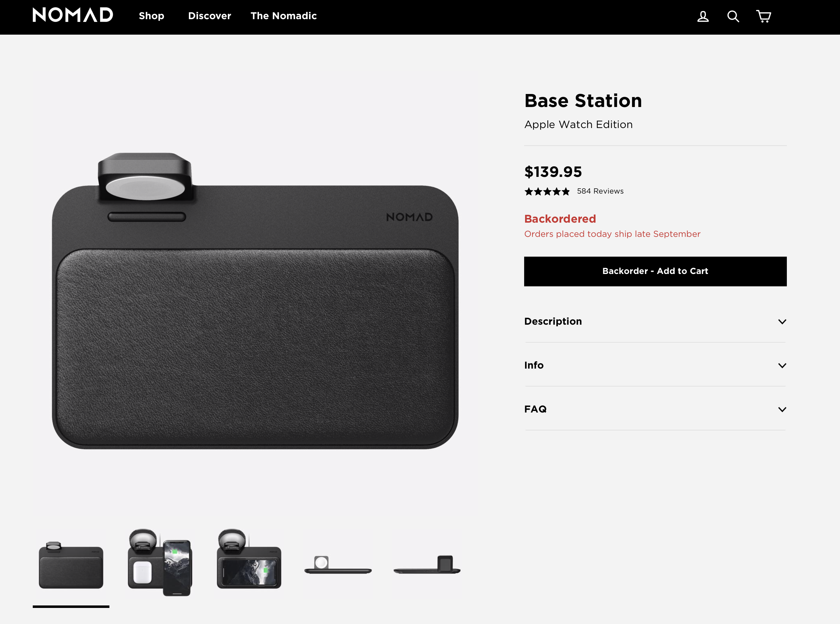This screenshot has height=624, width=840.
Task: Expand the Description section
Action: coord(655,322)
